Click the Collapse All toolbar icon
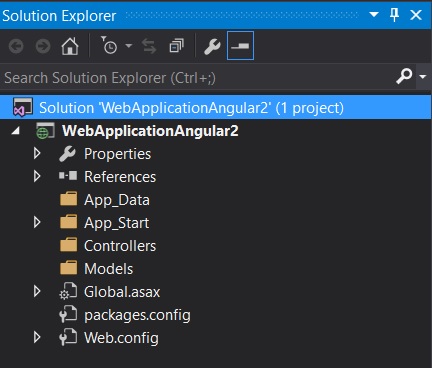 click(x=176, y=46)
